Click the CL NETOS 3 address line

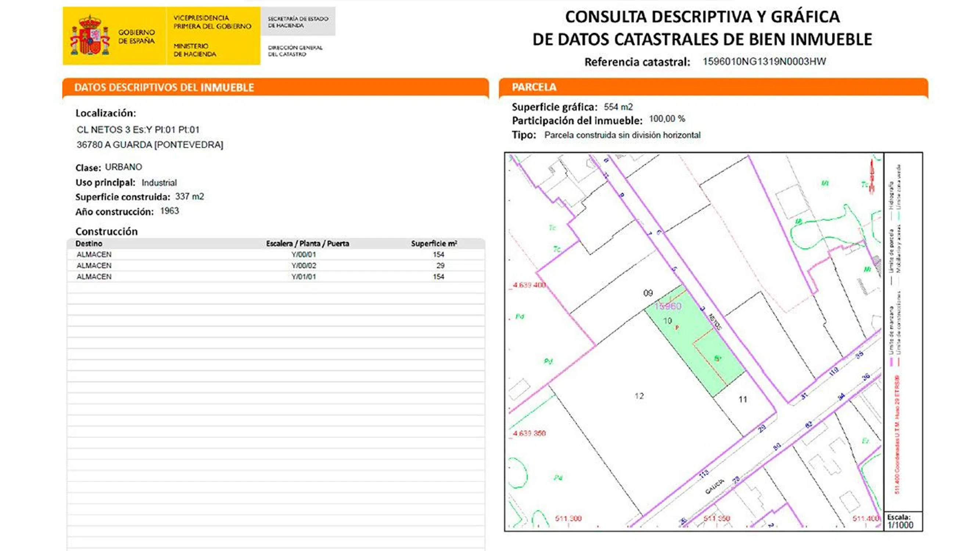tap(138, 130)
